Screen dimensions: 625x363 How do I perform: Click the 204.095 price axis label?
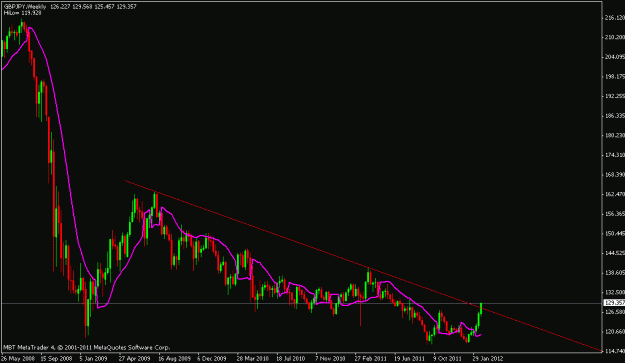[x=615, y=57]
